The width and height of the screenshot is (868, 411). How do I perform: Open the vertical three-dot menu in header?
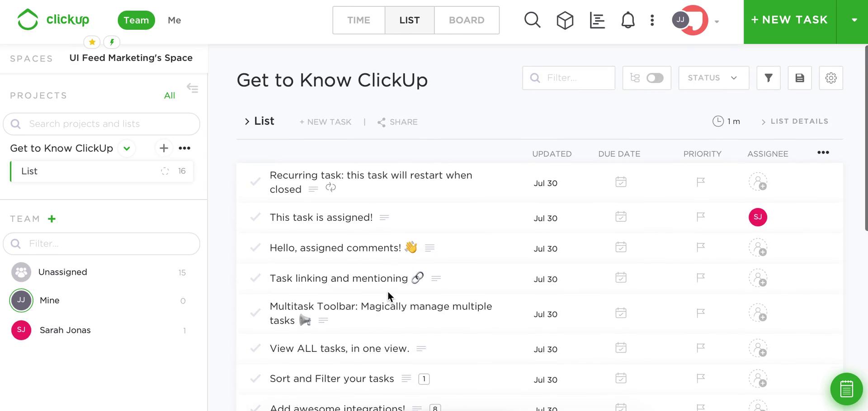tap(652, 20)
